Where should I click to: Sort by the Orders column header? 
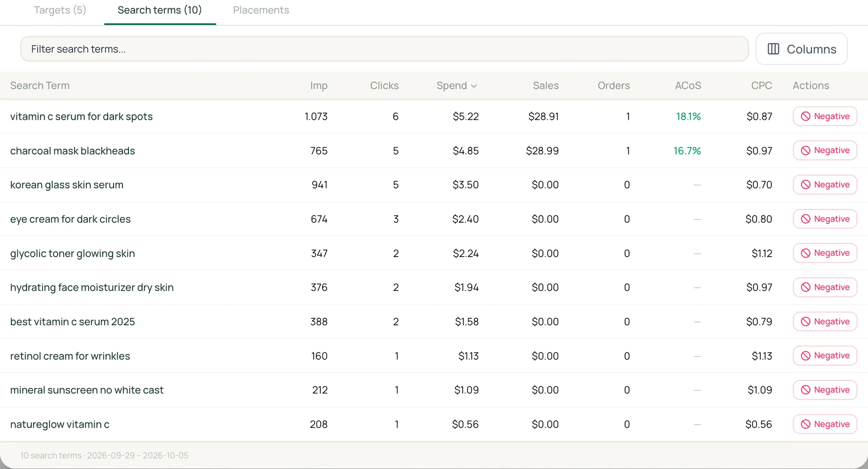pyautogui.click(x=613, y=86)
